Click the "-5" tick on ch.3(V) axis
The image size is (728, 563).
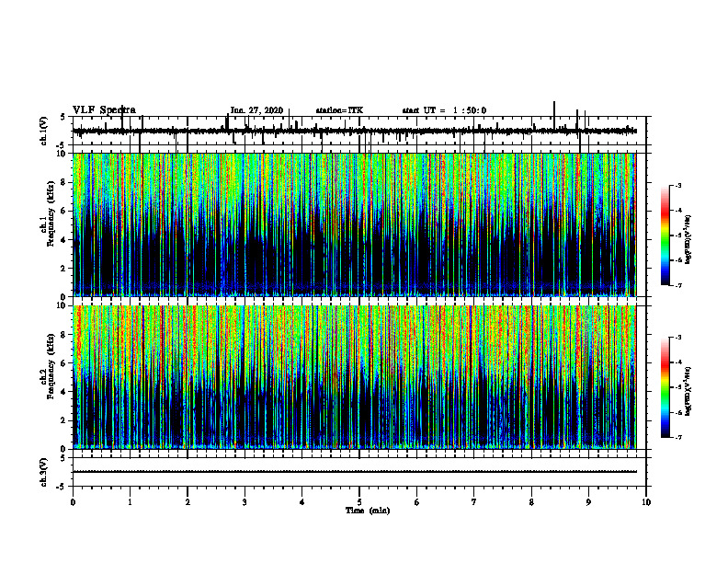62,487
